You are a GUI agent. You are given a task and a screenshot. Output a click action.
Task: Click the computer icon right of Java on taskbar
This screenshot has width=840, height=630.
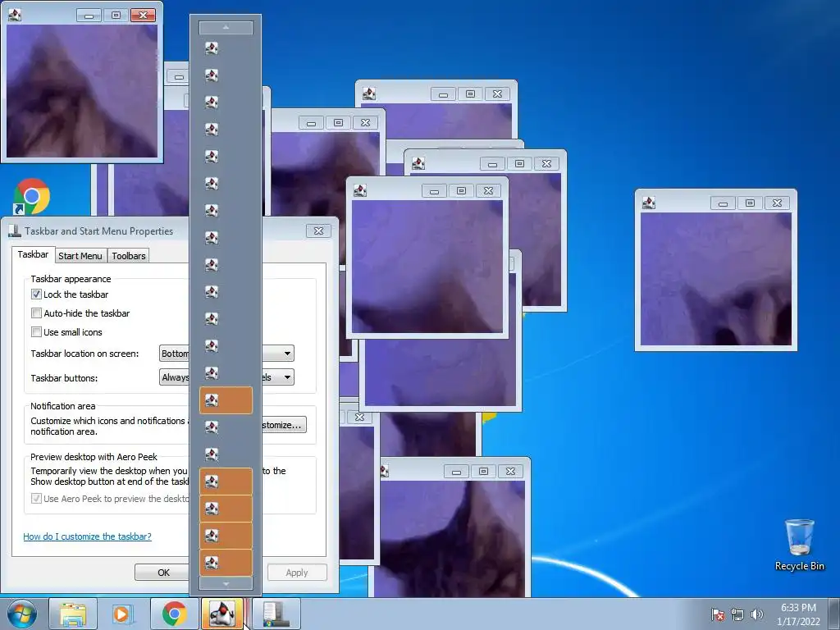coord(276,614)
